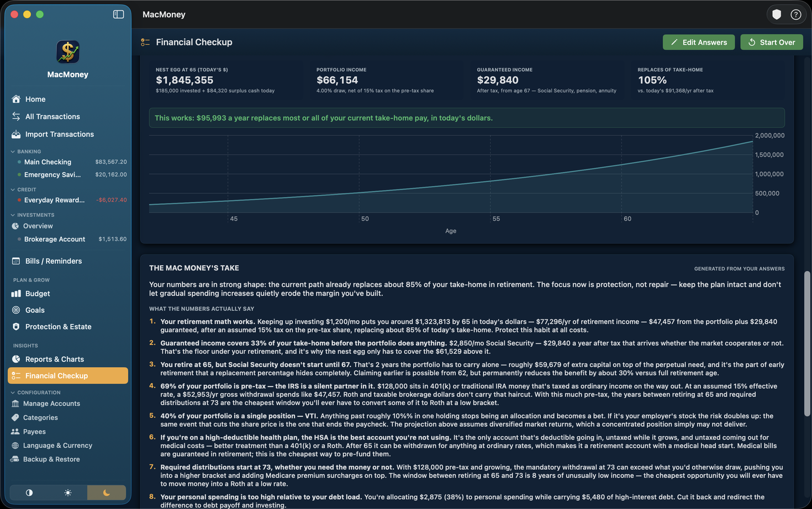Image resolution: width=812 pixels, height=509 pixels.
Task: Click the Goals target icon
Action: [16, 310]
